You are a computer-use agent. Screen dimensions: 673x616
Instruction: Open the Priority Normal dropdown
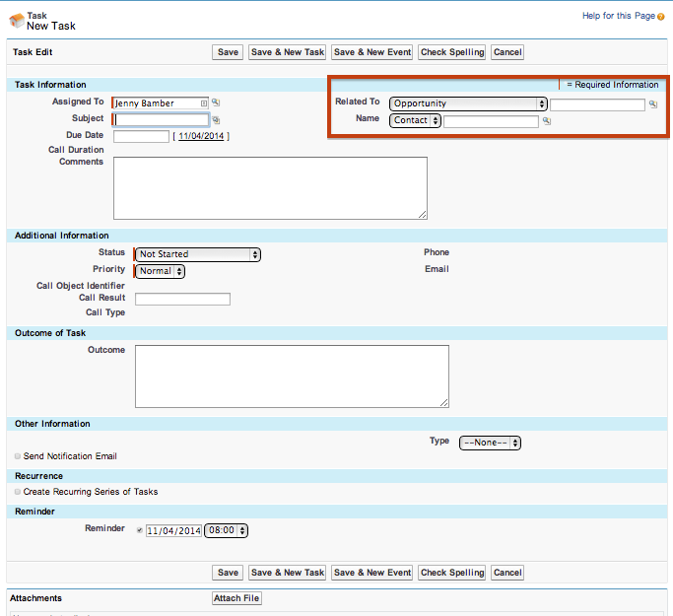point(160,271)
